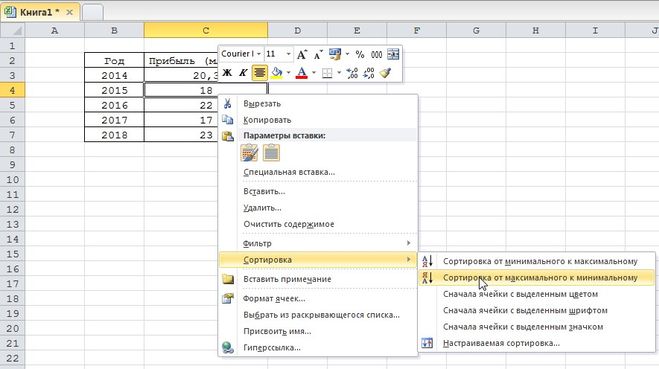The width and height of the screenshot is (659, 369).
Task: Choose Удалить... in context menu
Action: (x=318, y=208)
